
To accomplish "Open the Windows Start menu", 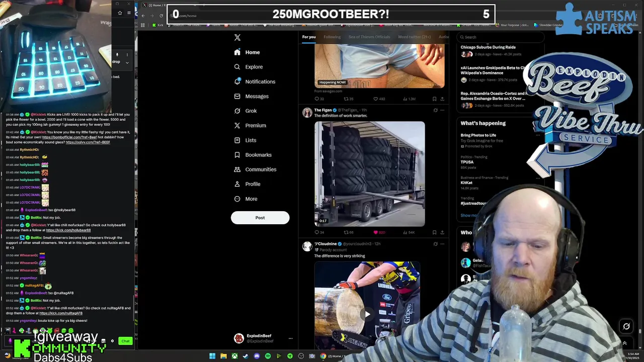I will [212, 356].
